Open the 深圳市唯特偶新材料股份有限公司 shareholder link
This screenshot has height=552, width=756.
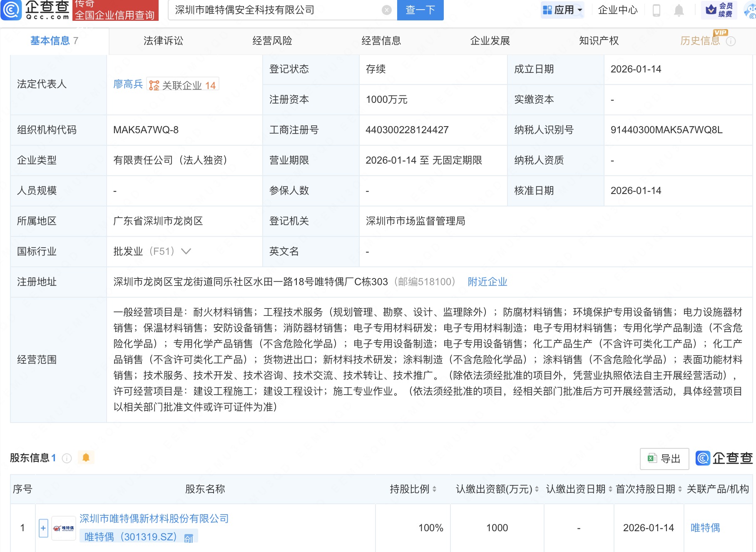pyautogui.click(x=154, y=519)
